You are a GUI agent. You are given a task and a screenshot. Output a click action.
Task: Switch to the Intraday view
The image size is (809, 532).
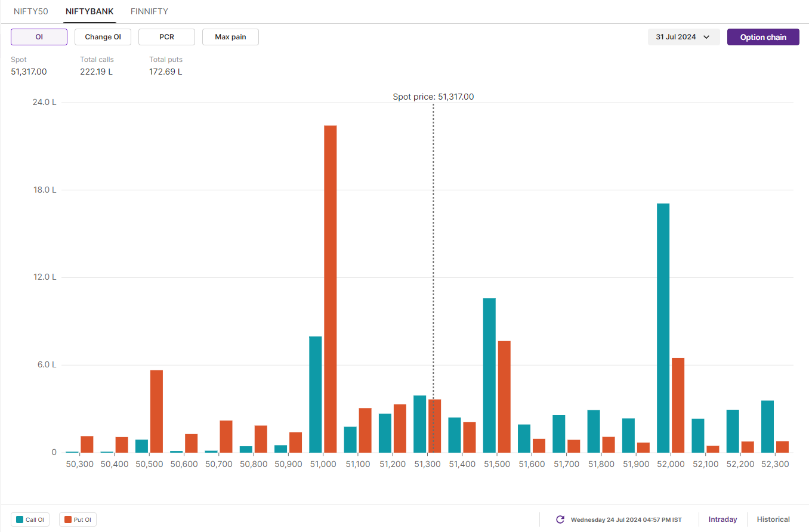coord(722,519)
